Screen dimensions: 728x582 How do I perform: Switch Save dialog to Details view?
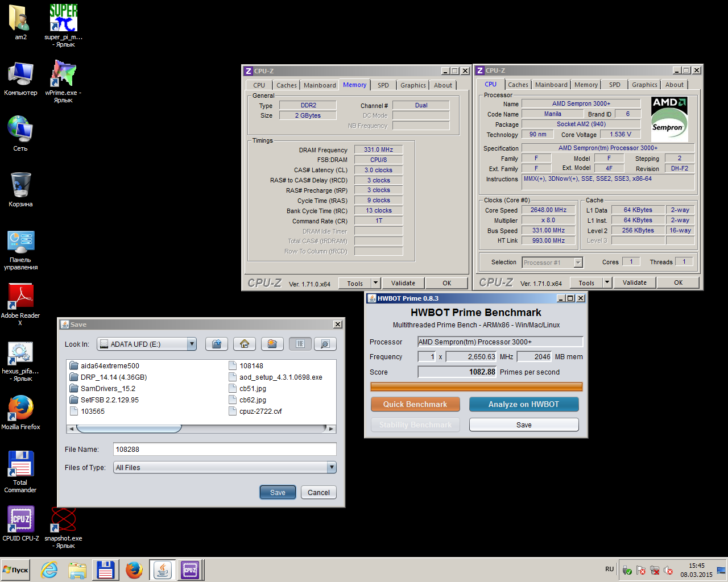(x=325, y=344)
